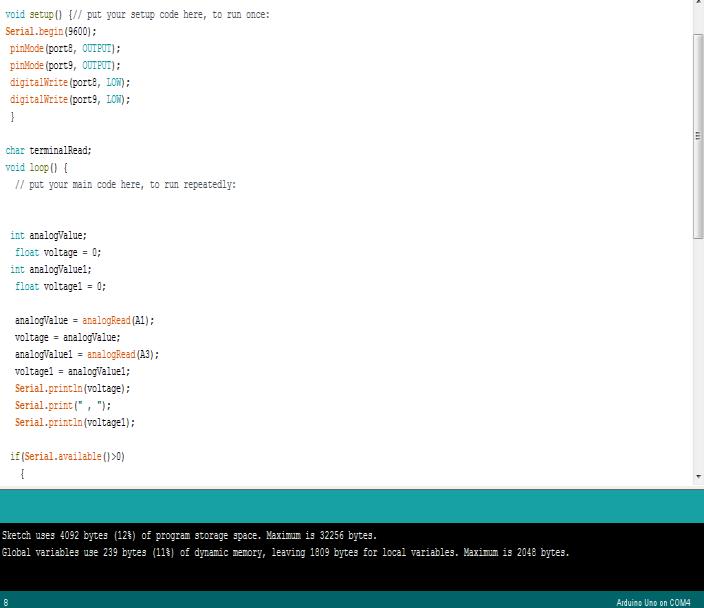Click the editor scrollbar down arrow

coord(698,476)
